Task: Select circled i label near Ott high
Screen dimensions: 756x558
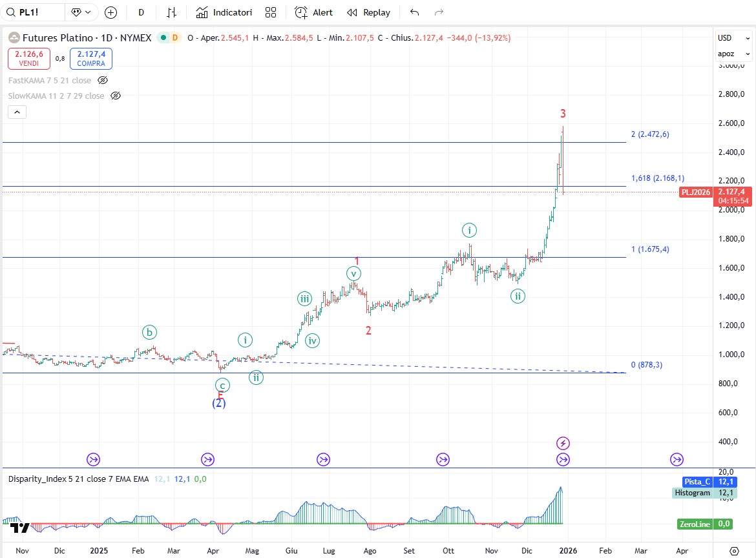Action: click(469, 231)
